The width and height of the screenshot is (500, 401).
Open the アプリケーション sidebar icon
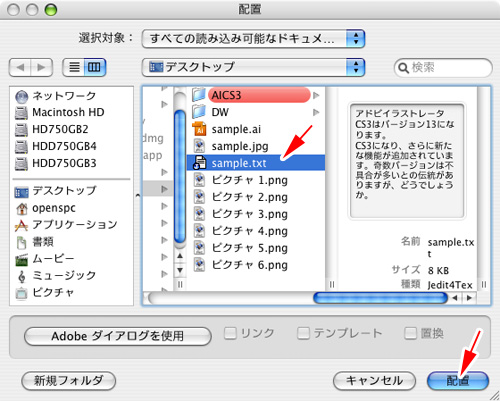(x=21, y=226)
